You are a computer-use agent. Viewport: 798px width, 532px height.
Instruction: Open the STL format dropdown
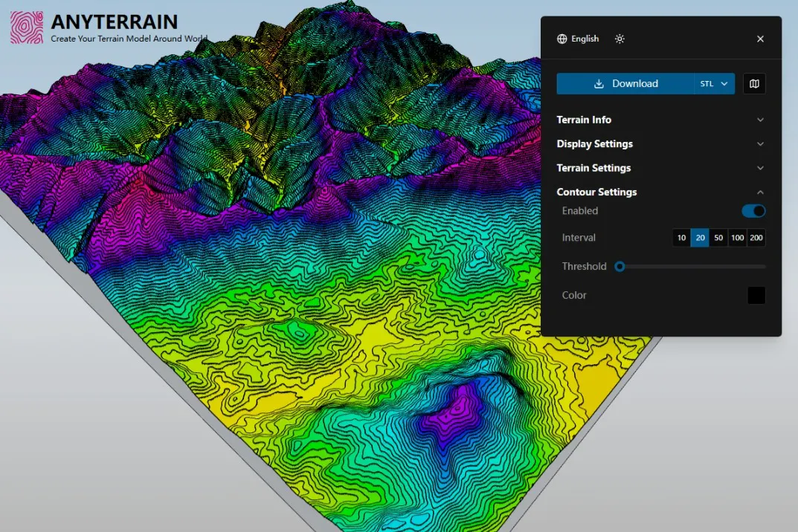click(715, 84)
